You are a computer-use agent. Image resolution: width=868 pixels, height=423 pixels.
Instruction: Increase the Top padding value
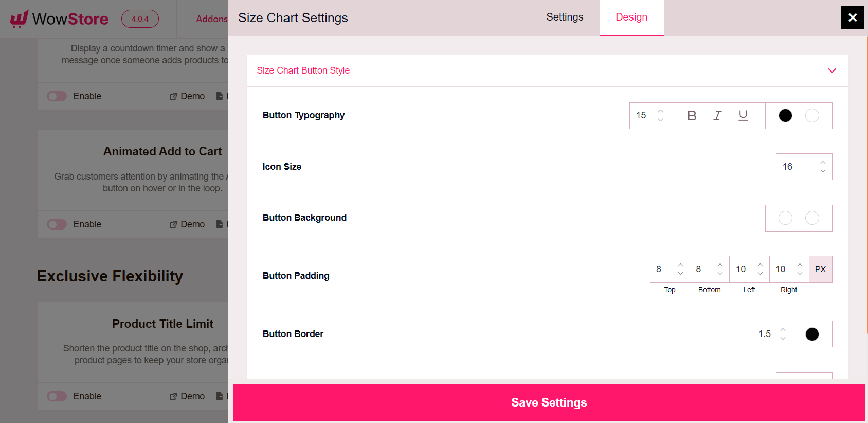(680, 265)
